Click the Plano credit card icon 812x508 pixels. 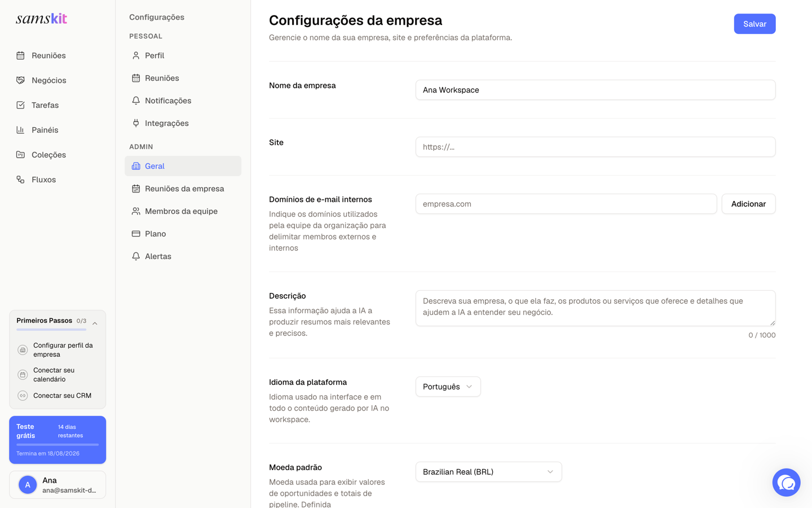[136, 234]
